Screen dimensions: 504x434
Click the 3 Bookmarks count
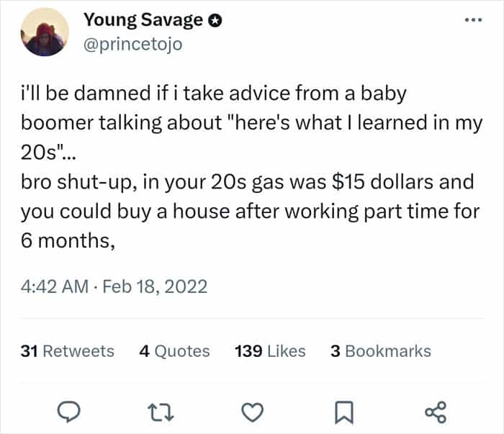point(380,351)
